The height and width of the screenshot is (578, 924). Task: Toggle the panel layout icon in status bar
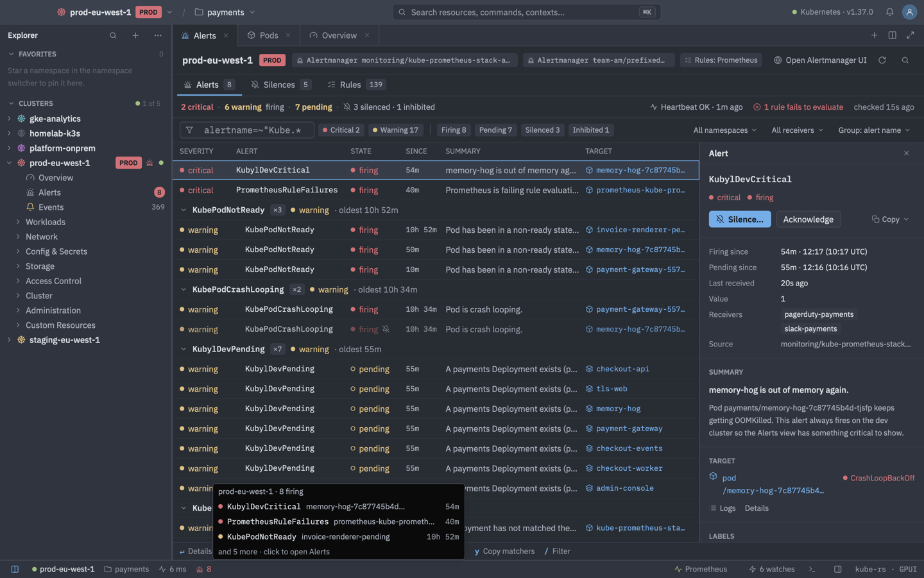tap(837, 569)
